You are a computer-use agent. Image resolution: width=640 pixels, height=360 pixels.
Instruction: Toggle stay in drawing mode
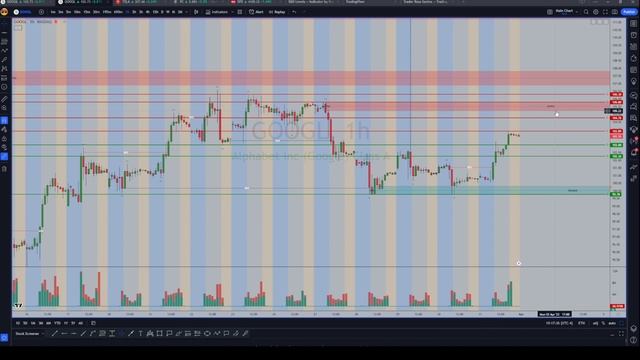pyautogui.click(x=4, y=129)
